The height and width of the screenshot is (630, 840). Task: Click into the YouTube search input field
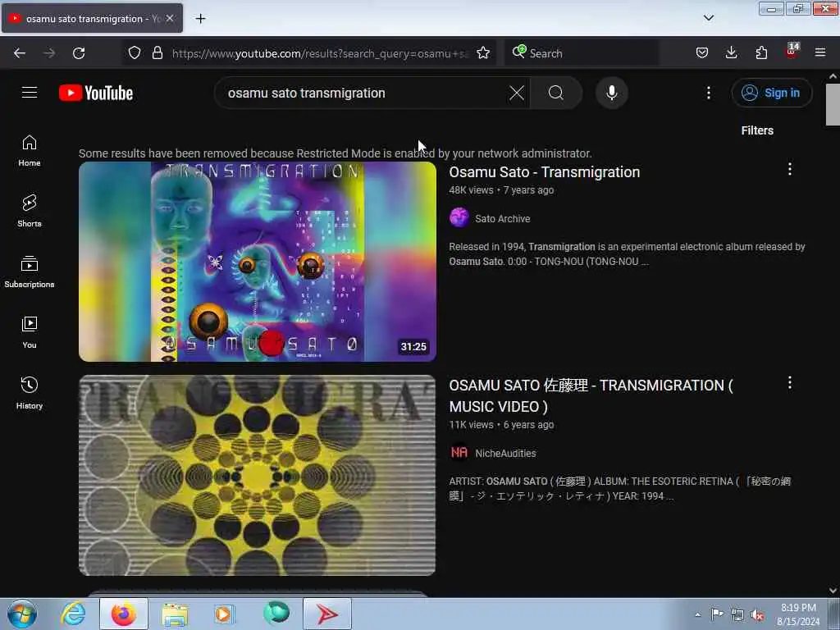[364, 93]
